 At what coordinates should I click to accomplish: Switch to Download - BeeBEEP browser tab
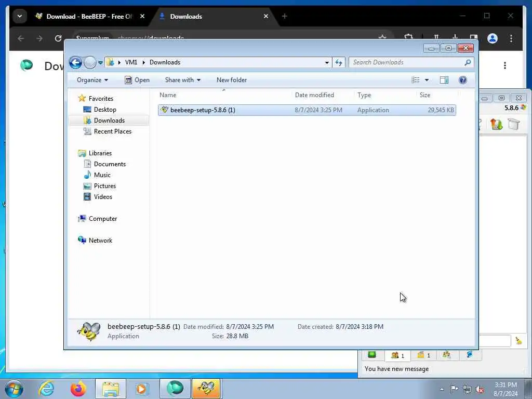click(x=89, y=16)
